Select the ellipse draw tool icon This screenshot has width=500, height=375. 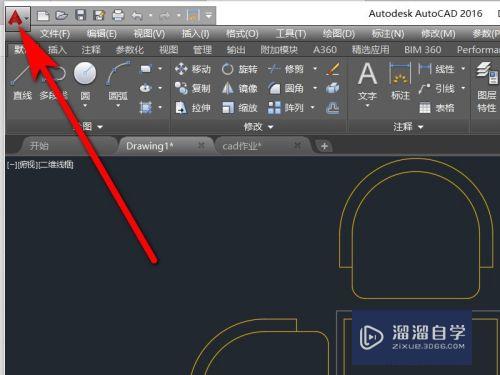[146, 88]
